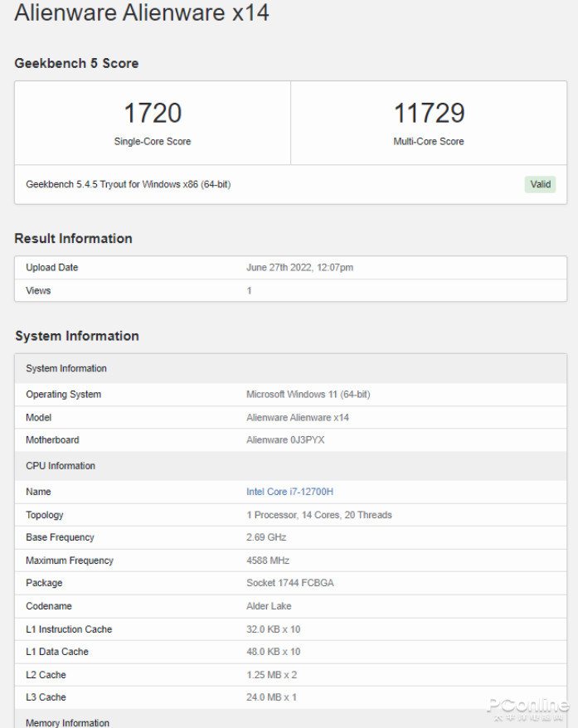Click the Alder Lake codename value

coord(269,606)
